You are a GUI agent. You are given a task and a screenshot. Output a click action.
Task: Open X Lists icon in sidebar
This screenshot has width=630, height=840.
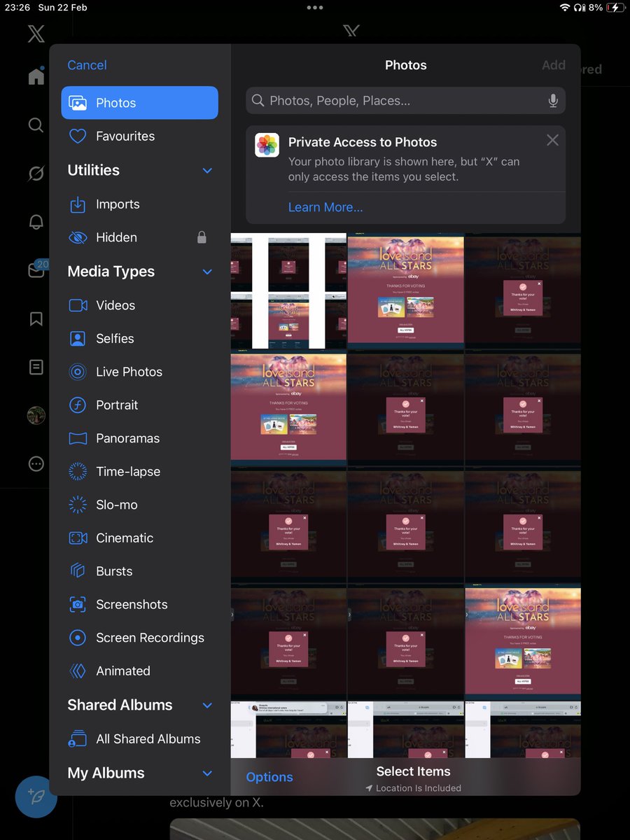(x=36, y=367)
